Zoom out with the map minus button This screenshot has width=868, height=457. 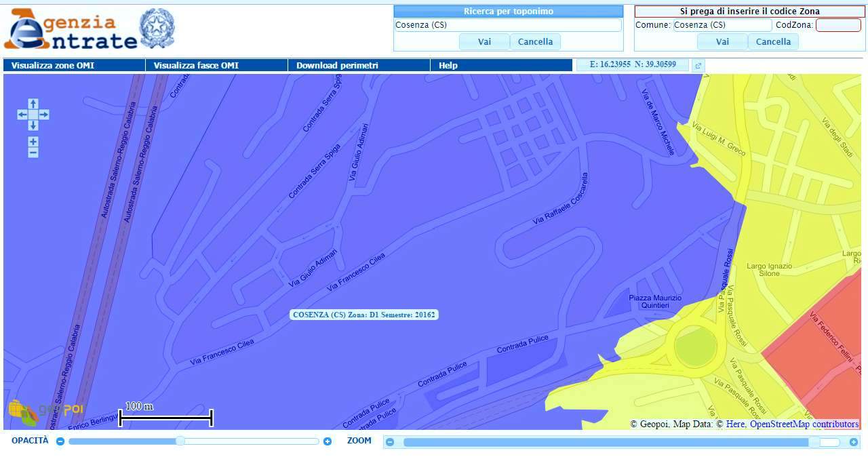click(33, 153)
